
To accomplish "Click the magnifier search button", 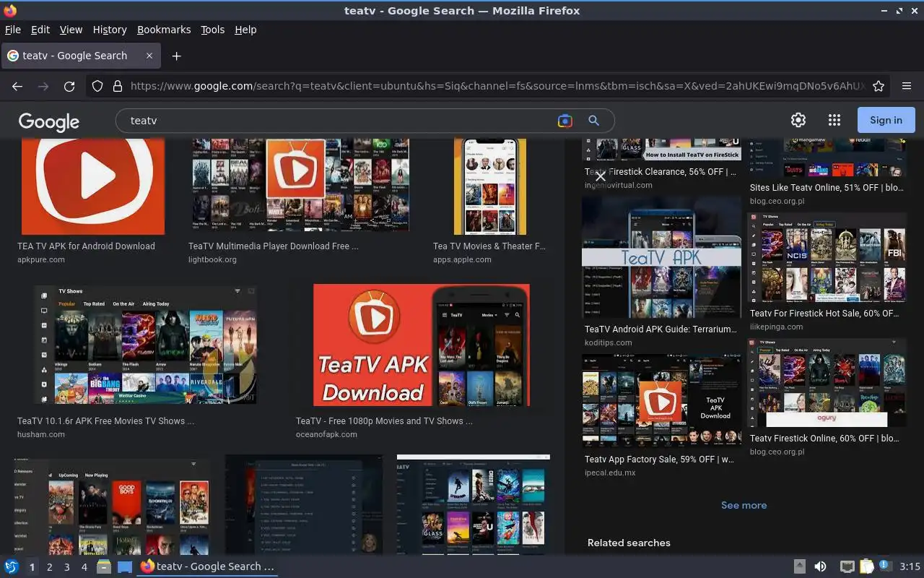I will pos(593,121).
